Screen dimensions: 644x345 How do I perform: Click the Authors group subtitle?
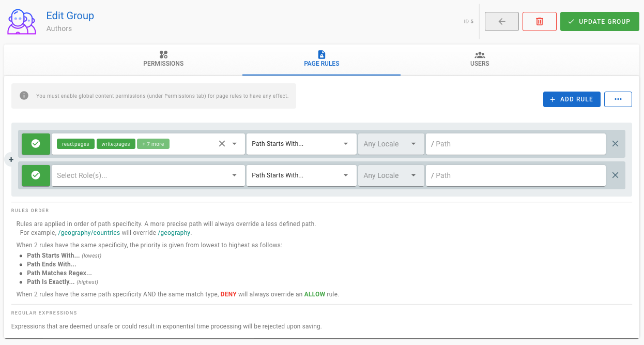click(x=59, y=28)
